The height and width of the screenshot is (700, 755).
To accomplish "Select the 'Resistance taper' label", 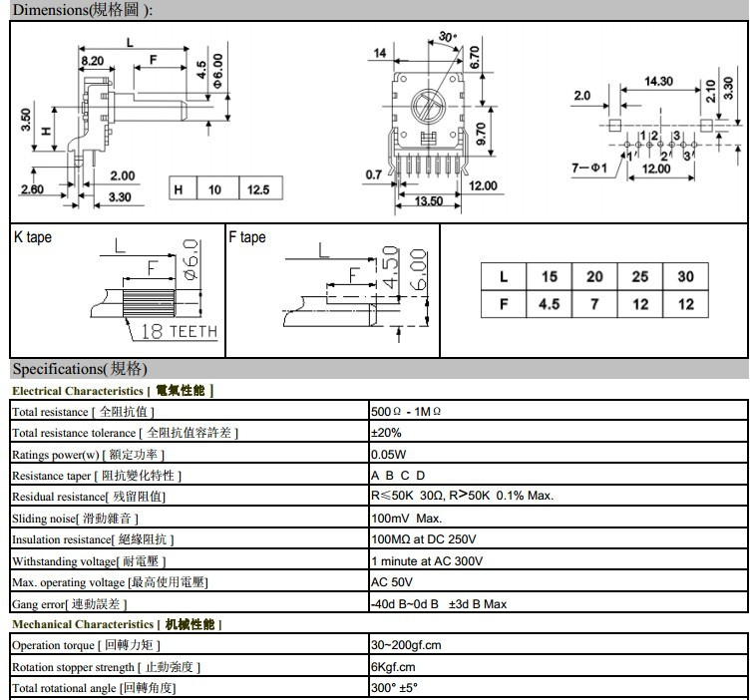I will pyautogui.click(x=97, y=476).
